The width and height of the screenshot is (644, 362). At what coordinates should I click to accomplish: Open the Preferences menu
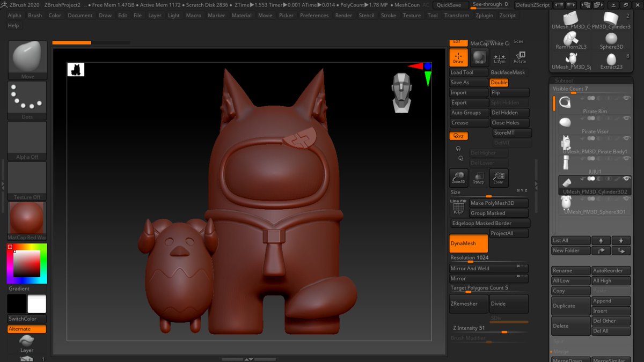314,16
